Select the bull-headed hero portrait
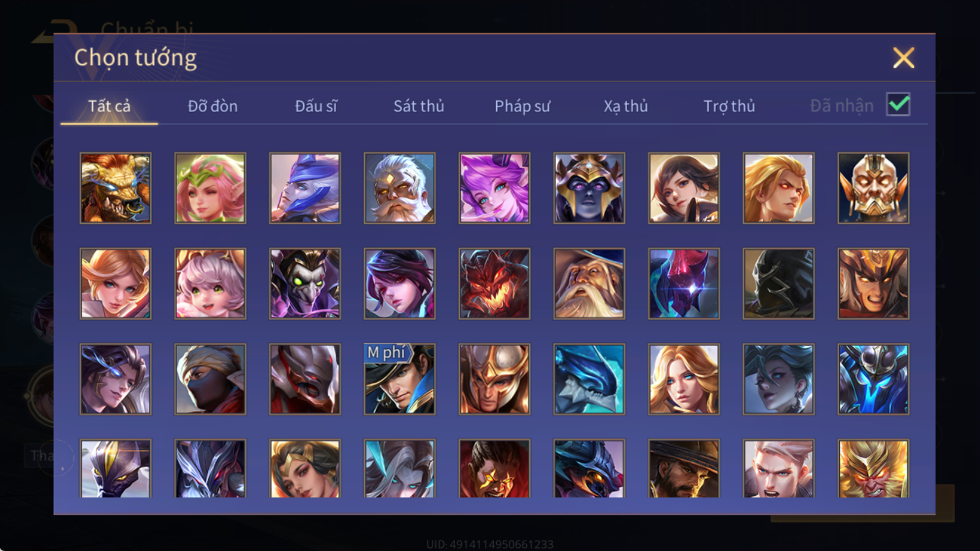Screen dimensions: 980x551 pyautogui.click(x=115, y=188)
